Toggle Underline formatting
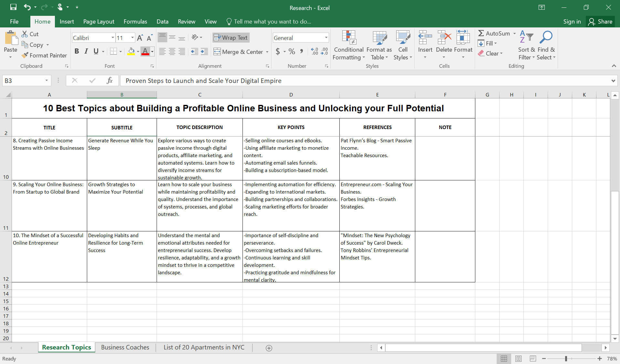 (x=96, y=51)
